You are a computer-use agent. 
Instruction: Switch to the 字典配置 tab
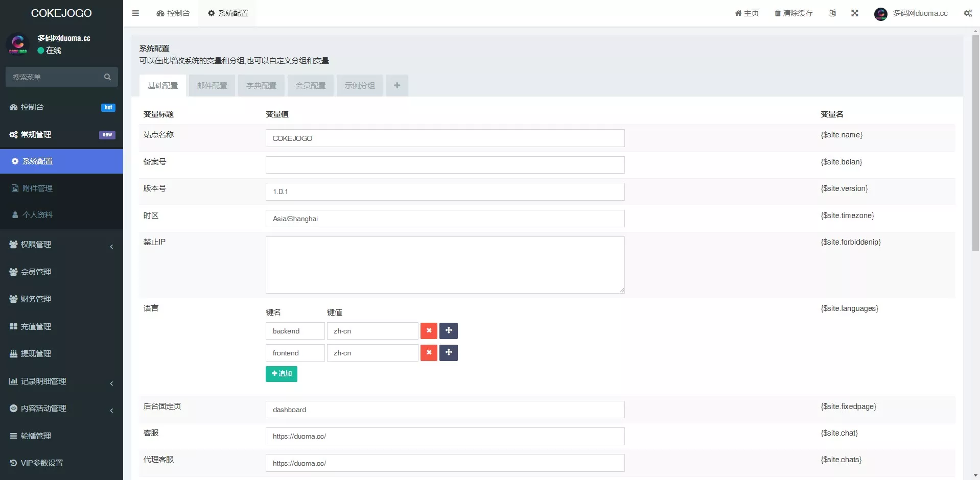click(261, 85)
